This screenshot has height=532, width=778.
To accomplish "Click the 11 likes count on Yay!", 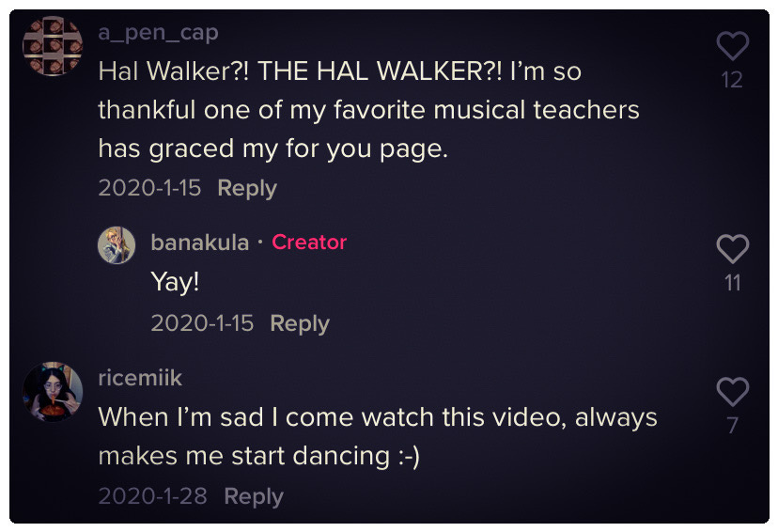I will (x=732, y=283).
